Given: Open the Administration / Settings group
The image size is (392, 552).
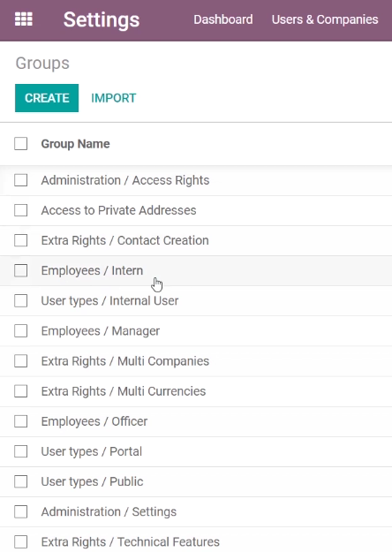Looking at the screenshot, I should [x=109, y=512].
